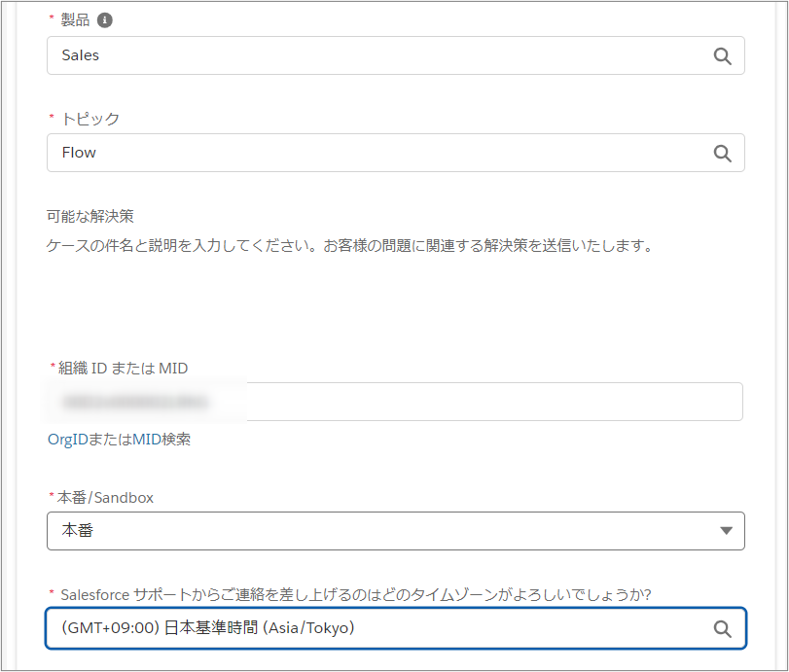Screen dimensions: 789x672
Task: Click the トピック field label
Action: [x=90, y=119]
